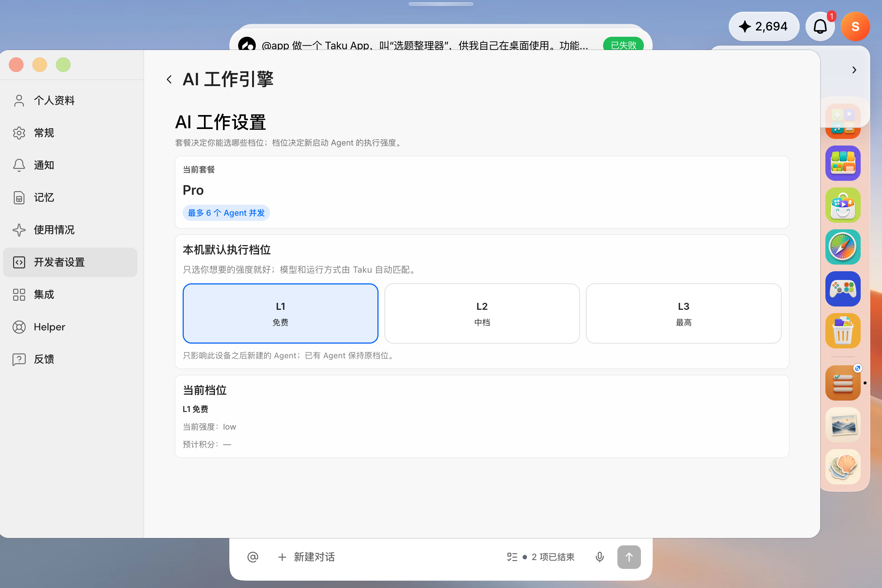Click the 当前强度：low line
This screenshot has height=588, width=882.
(x=209, y=427)
